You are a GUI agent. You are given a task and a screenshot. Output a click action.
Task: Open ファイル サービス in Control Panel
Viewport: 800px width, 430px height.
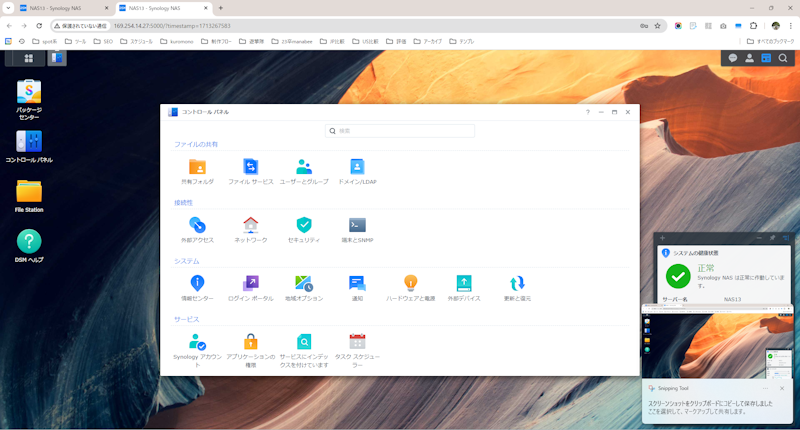click(251, 171)
